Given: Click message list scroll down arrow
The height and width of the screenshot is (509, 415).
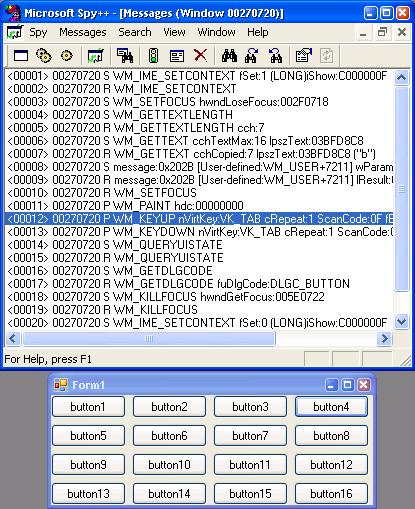Looking at the screenshot, I should (401, 322).
